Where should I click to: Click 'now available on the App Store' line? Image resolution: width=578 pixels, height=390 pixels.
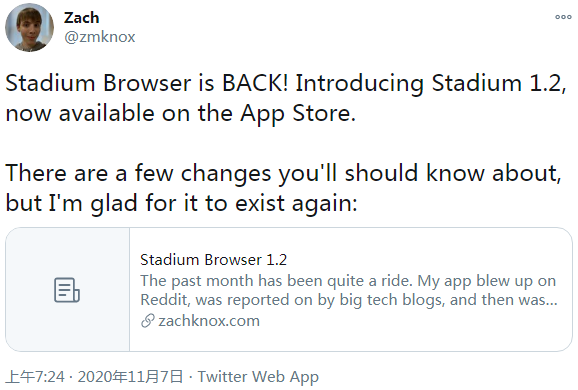pos(181,113)
